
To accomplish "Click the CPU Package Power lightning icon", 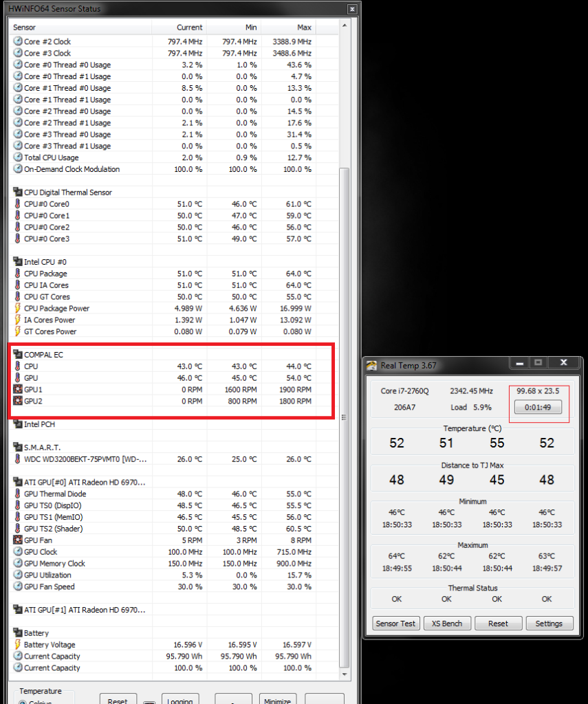I will pyautogui.click(x=18, y=309).
